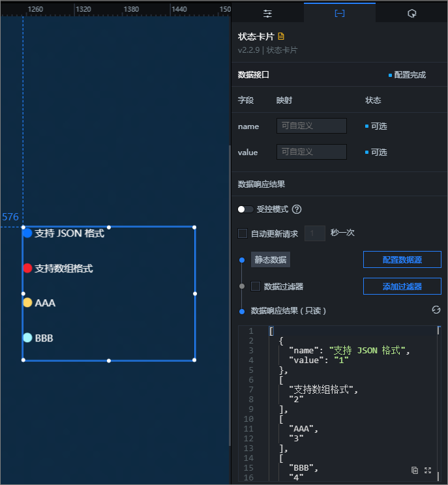The width and height of the screenshot is (448, 485).
Task: Click the red dot beside 支持数组格式
Action: [27, 268]
